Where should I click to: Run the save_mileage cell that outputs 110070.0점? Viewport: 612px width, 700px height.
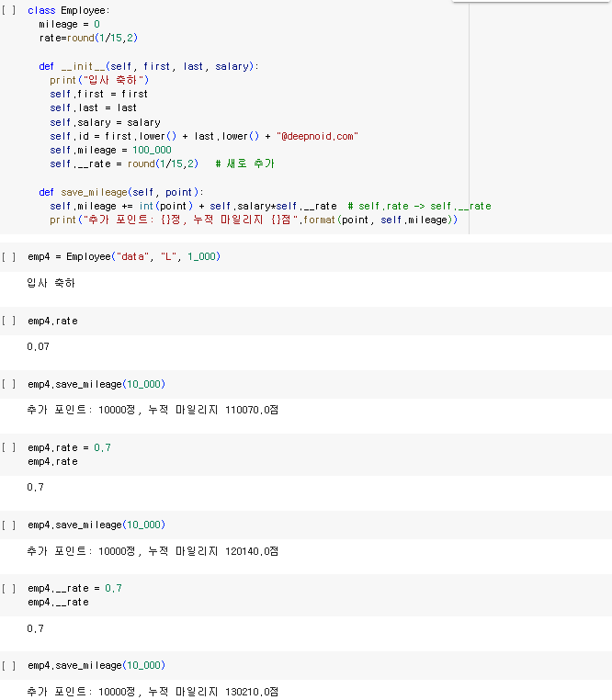[8, 384]
